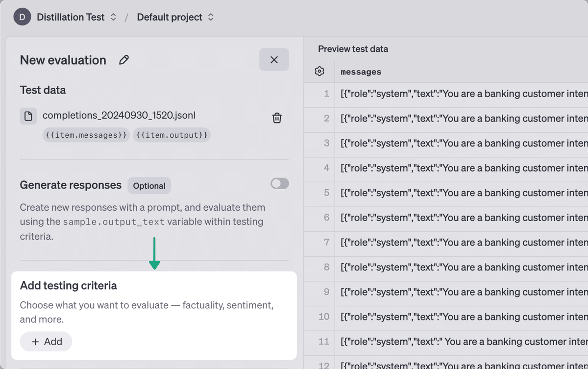The width and height of the screenshot is (588, 369).
Task: Click the Preview test data heading
Action: [x=353, y=49]
